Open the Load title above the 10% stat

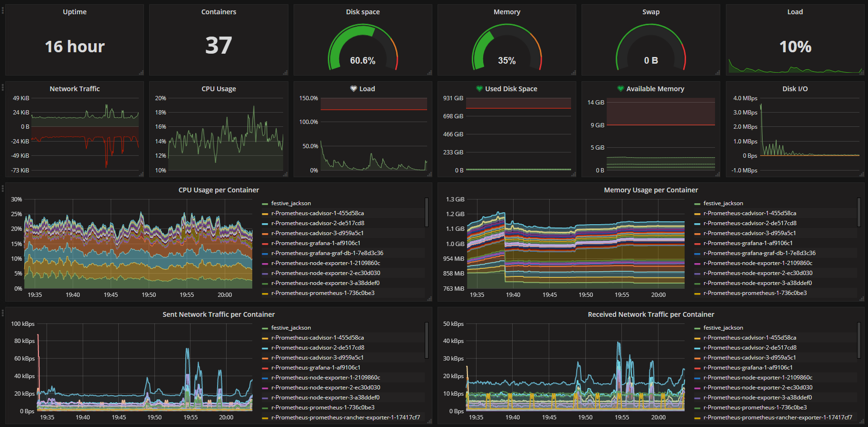pyautogui.click(x=795, y=12)
